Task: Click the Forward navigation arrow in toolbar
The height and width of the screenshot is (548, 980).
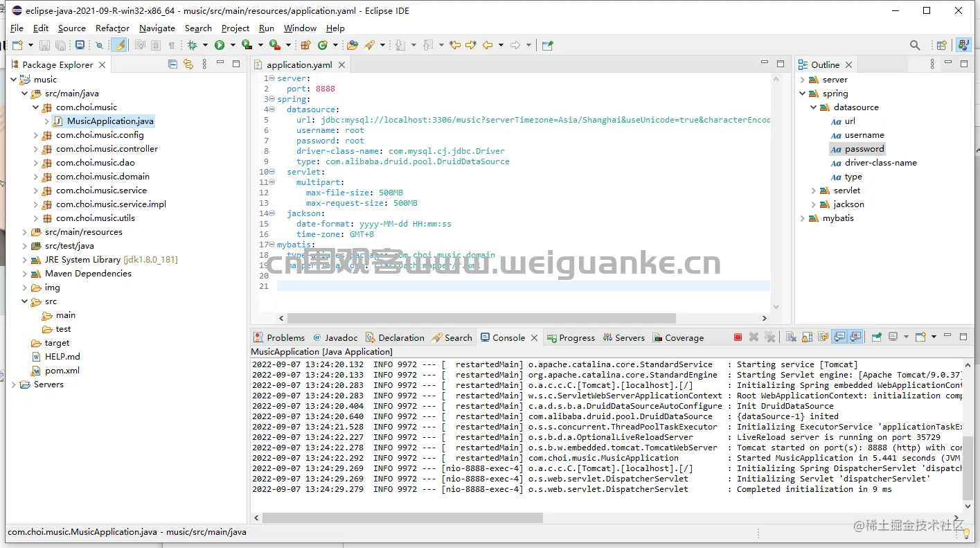Action: coord(515,45)
